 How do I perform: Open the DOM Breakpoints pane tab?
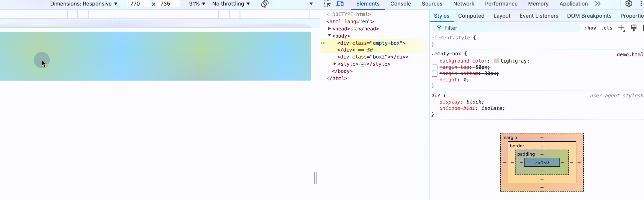click(589, 16)
